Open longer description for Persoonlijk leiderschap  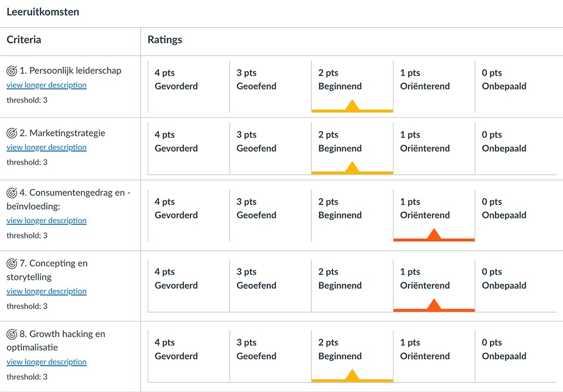coord(47,85)
